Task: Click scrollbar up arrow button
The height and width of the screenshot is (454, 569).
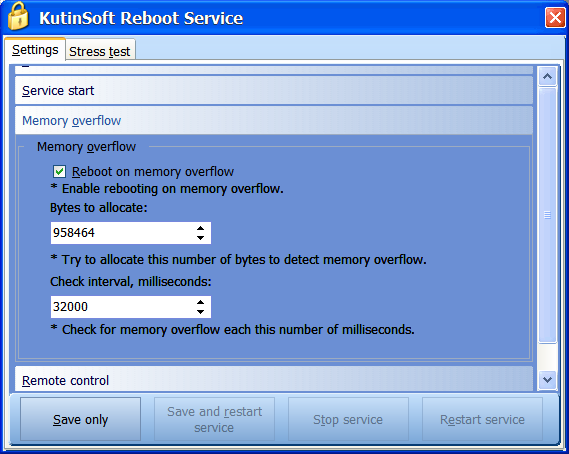Action: coord(548,77)
